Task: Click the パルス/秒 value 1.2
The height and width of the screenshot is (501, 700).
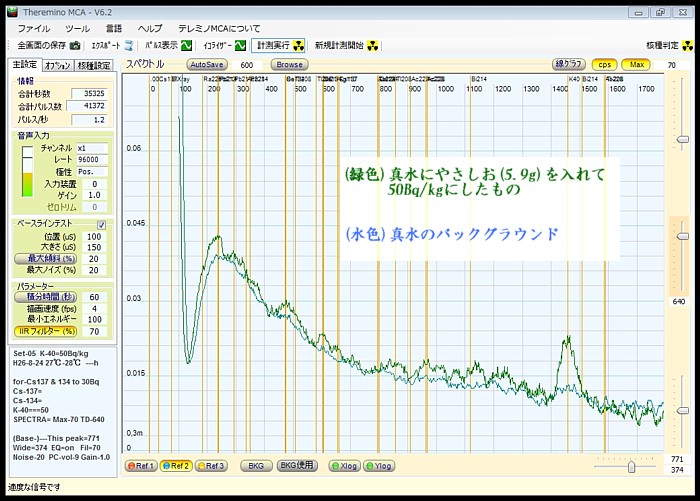Action: (x=89, y=120)
